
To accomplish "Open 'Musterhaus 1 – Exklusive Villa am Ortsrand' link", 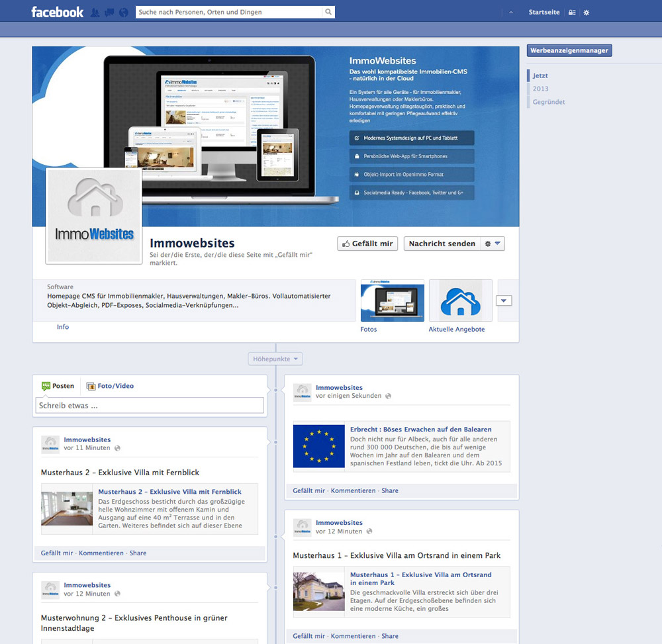I will point(420,578).
